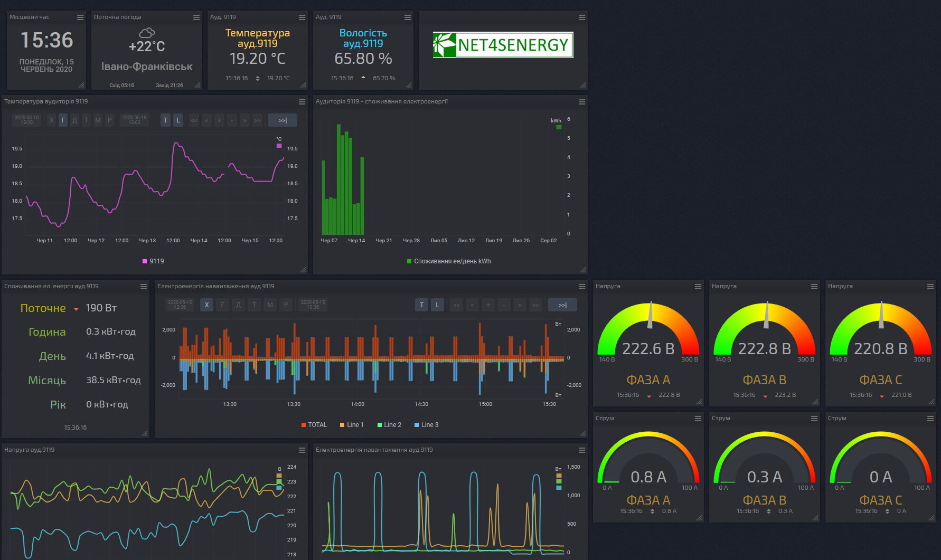Jump to latest data on temperature chart
The image size is (941, 560).
pos(283,120)
